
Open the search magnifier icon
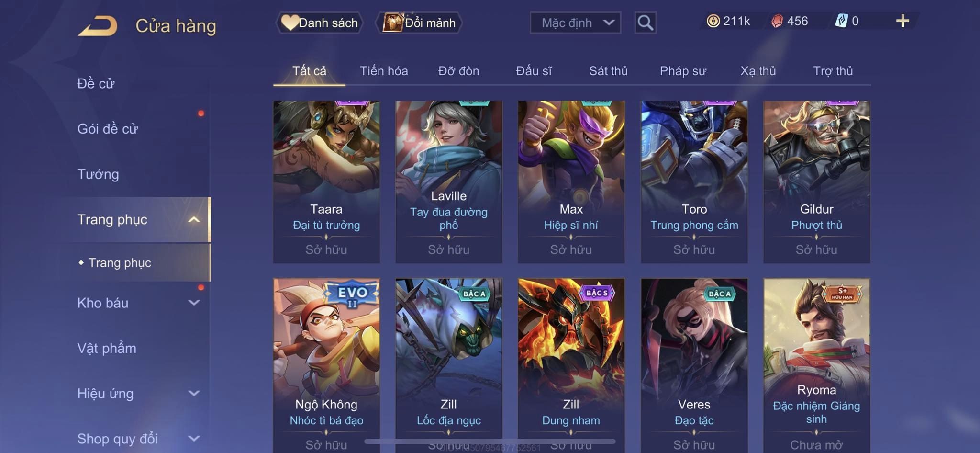(x=645, y=23)
